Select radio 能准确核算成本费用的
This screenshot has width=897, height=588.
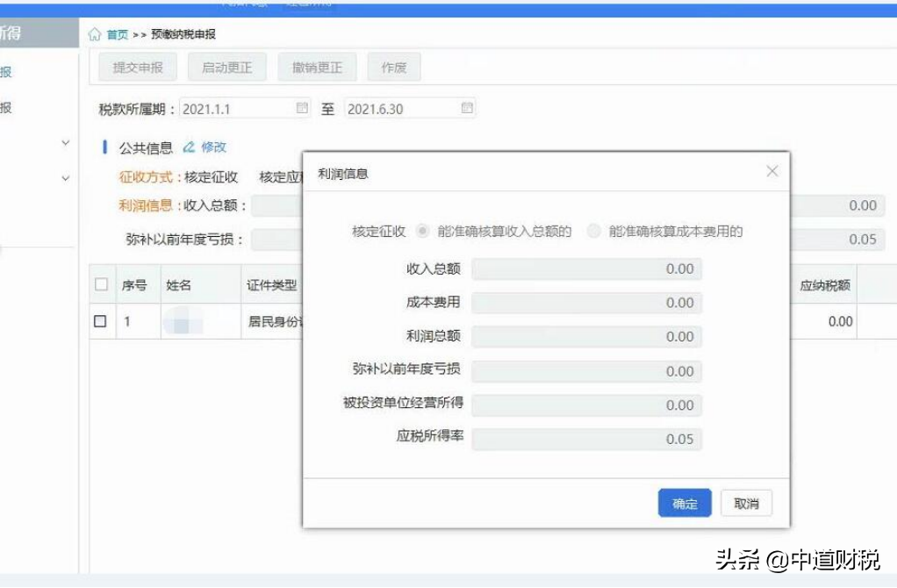[594, 231]
